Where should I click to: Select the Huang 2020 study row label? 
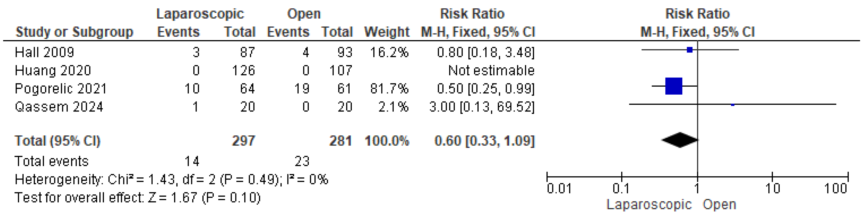pyautogui.click(x=53, y=71)
